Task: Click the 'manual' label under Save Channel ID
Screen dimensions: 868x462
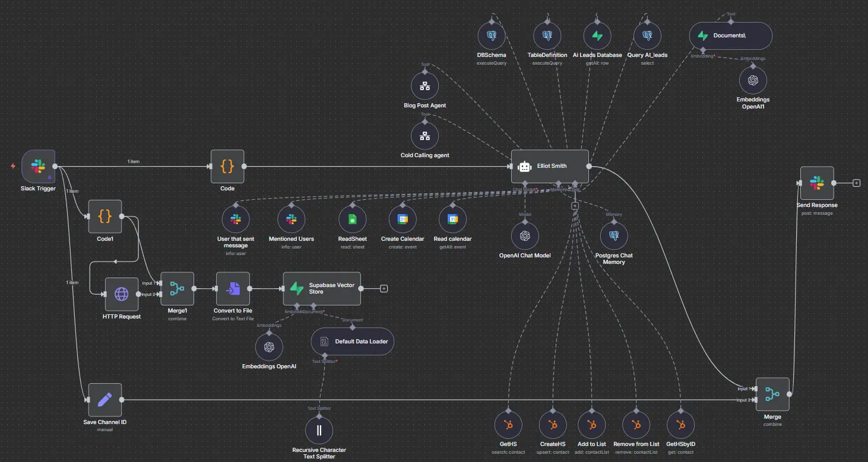Action: [x=104, y=429]
